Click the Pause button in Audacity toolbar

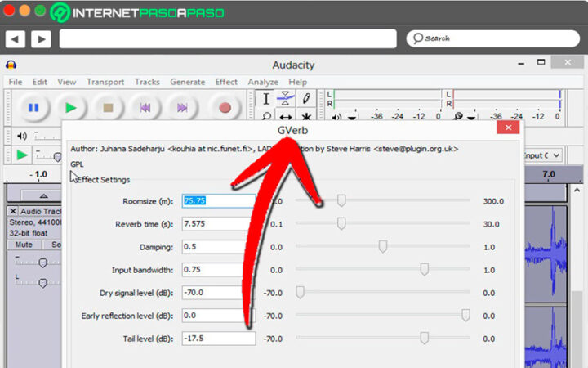pos(33,108)
